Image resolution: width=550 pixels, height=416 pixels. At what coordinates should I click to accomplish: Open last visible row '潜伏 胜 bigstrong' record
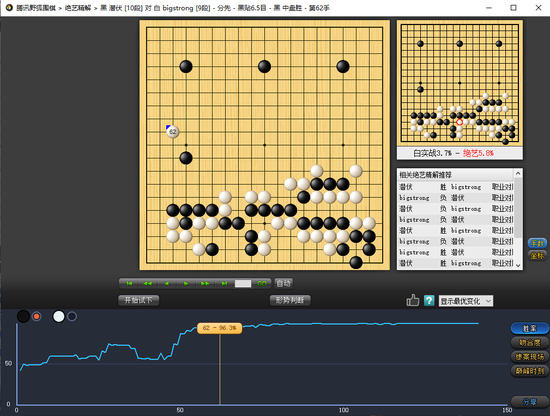456,263
